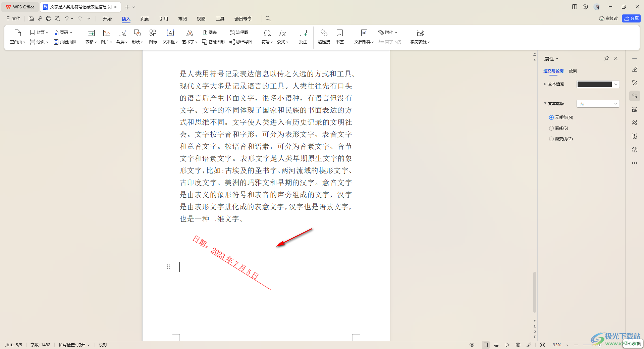
Task: Click the save icon in quick toolbar
Action: click(31, 18)
